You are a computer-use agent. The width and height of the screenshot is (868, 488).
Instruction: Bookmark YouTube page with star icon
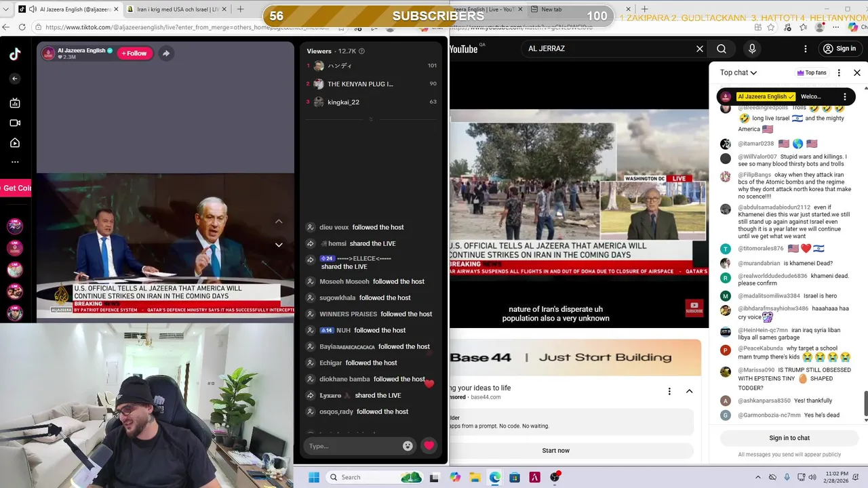tap(770, 27)
